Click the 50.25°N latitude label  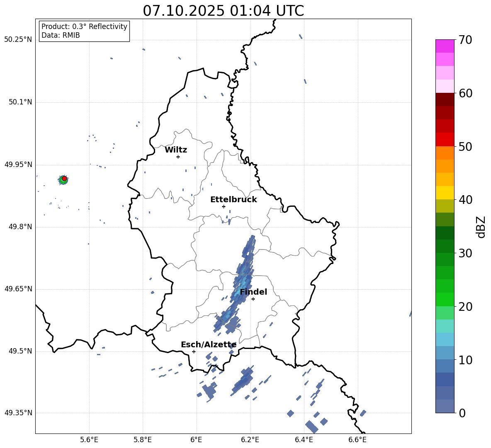coord(18,40)
